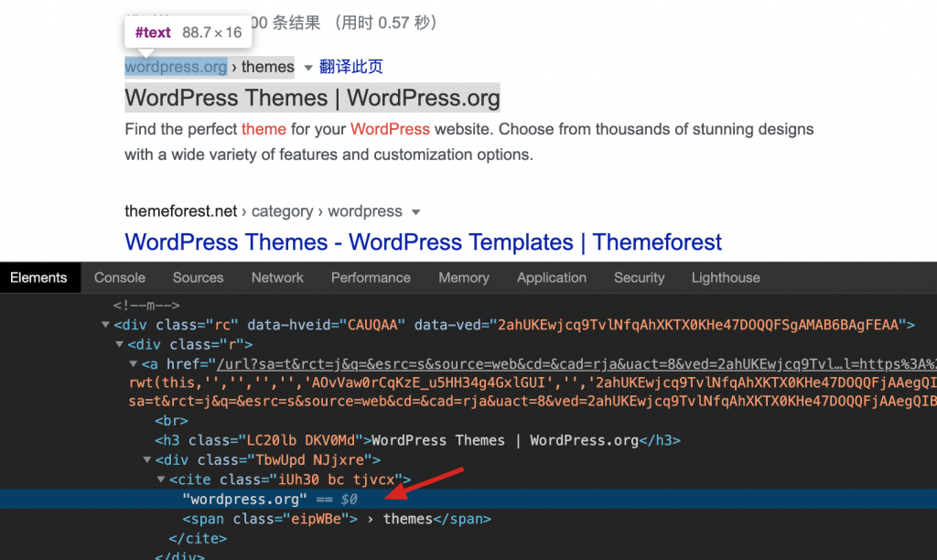
Task: Switch to the Security tab
Action: pos(639,277)
